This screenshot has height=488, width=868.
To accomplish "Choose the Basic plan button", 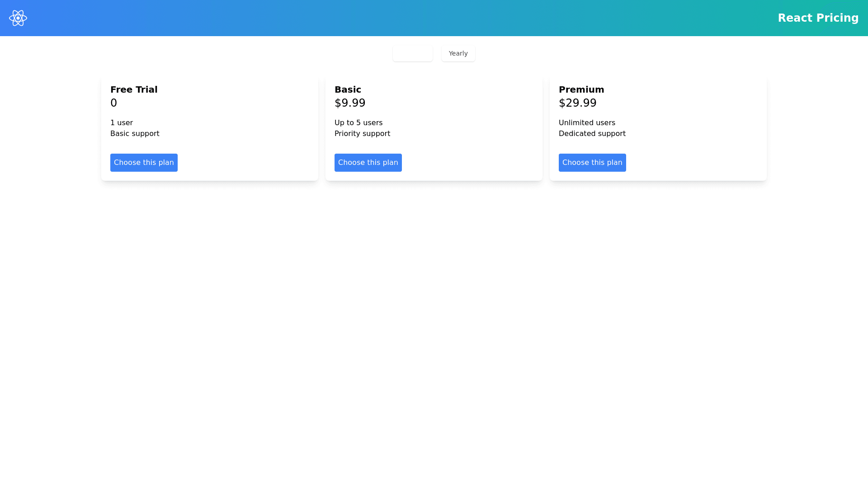I will (368, 163).
